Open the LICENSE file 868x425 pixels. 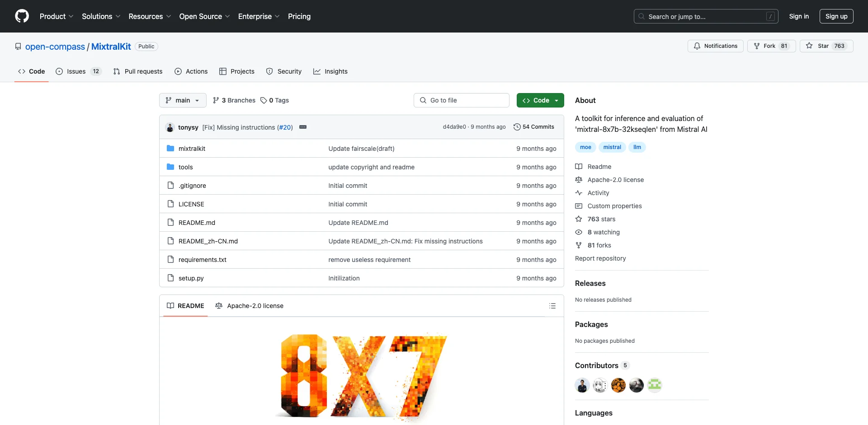click(x=191, y=204)
